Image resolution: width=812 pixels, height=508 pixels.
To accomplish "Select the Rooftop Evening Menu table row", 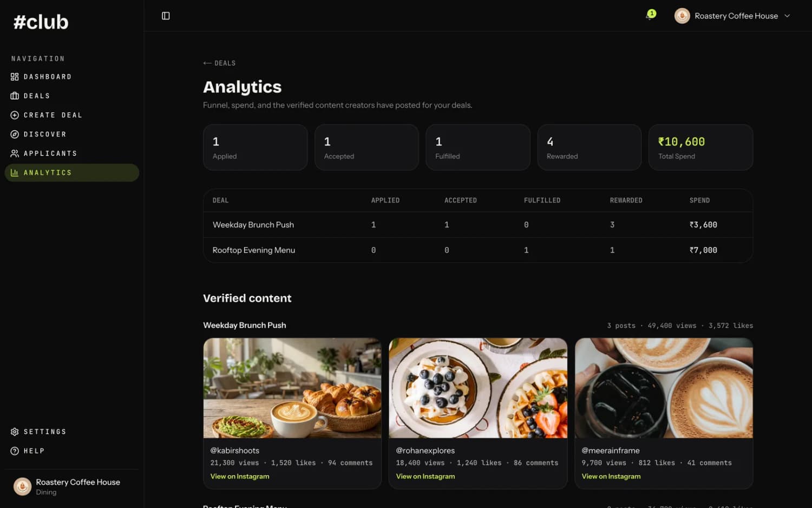I will (x=478, y=250).
